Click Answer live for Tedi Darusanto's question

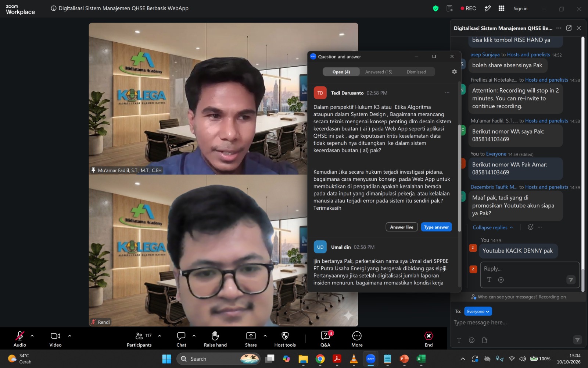(x=402, y=227)
